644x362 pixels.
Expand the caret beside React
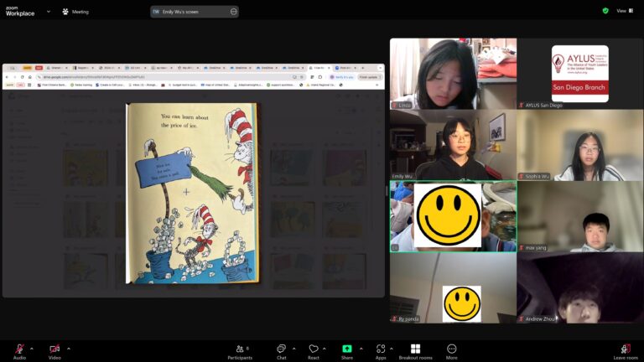tap(325, 349)
